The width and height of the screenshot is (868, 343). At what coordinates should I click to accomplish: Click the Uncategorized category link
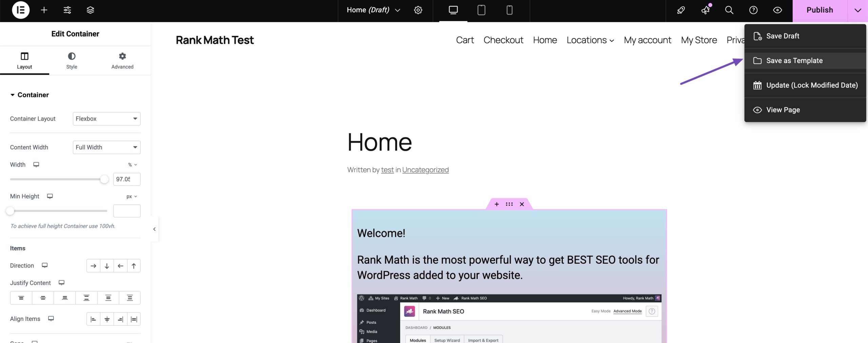(425, 170)
